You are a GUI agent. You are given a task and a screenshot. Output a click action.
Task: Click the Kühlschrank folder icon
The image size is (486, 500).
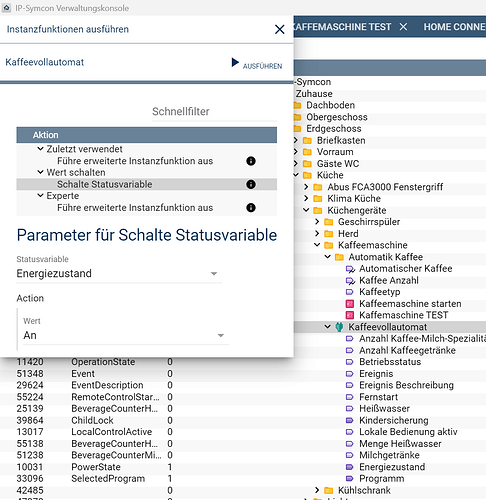click(329, 490)
